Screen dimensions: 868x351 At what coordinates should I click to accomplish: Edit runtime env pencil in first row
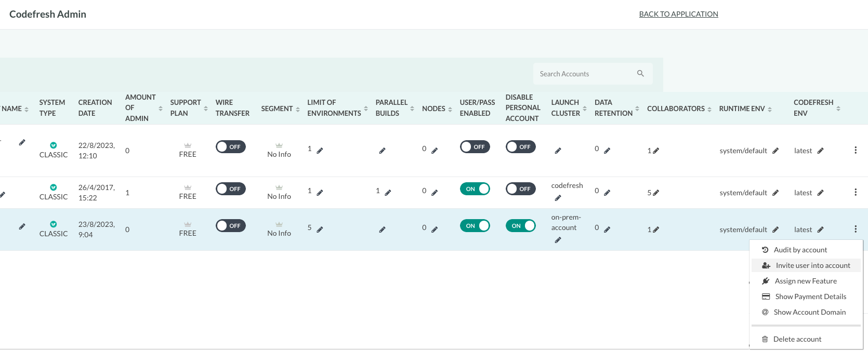tap(775, 151)
